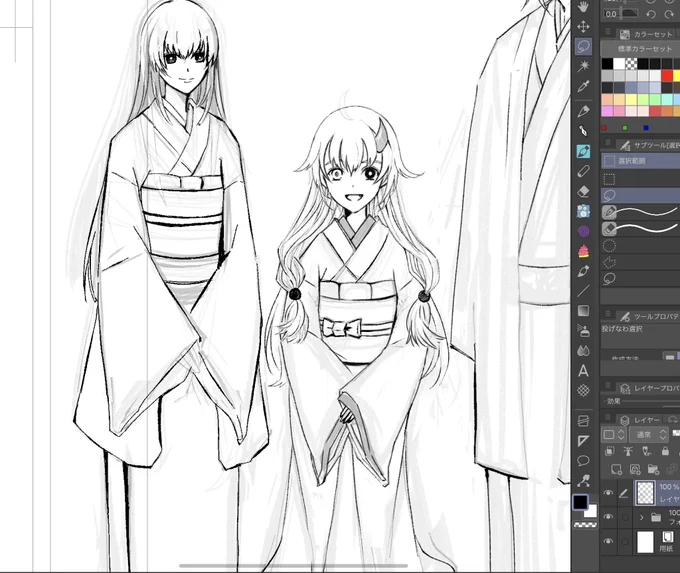Choose the erase selection sub tool
Screen dimensions: 680x573
pos(641,228)
